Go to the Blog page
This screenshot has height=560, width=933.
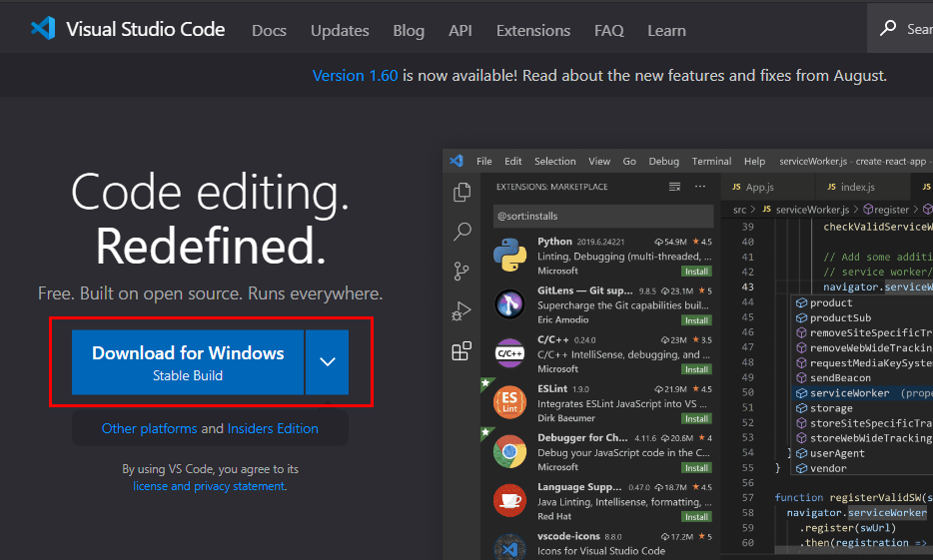pos(409,30)
